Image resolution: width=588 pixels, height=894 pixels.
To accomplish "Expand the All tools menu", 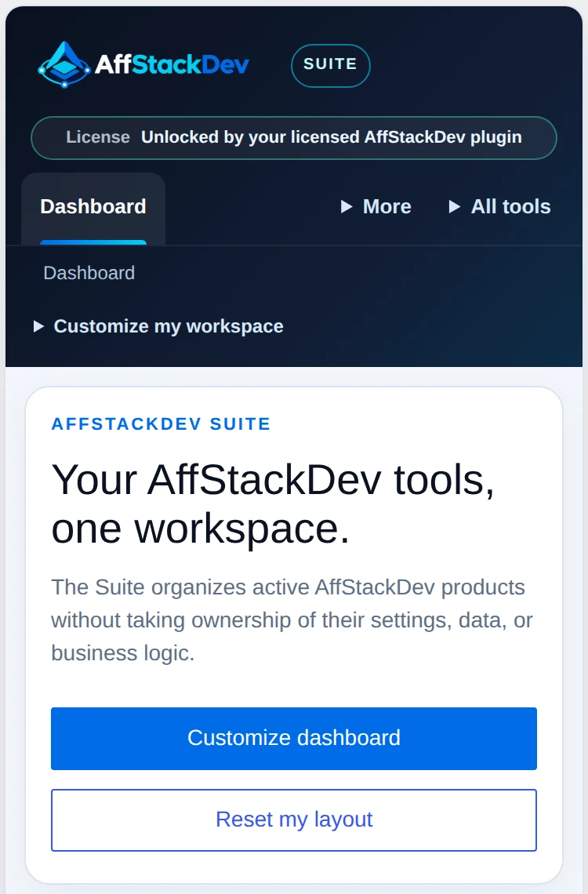I will click(499, 207).
